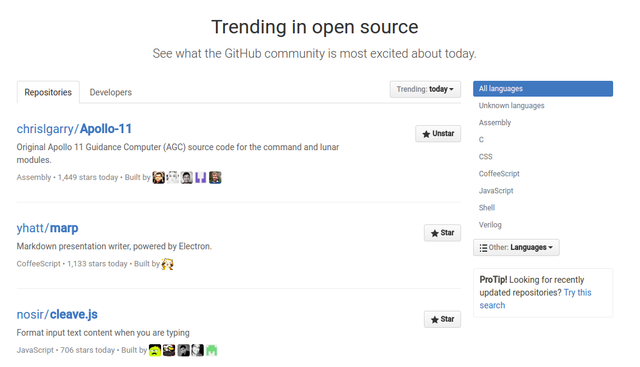Open yhatt/marp repository link

click(x=47, y=228)
